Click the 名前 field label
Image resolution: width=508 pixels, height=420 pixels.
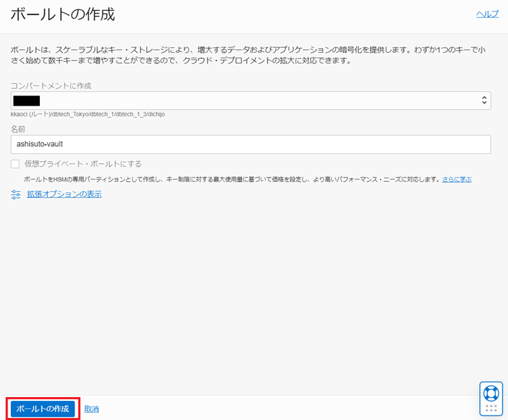(18, 129)
